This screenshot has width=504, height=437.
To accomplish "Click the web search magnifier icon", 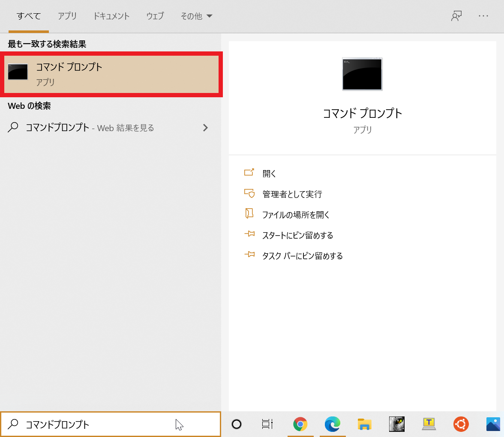I will pos(13,127).
